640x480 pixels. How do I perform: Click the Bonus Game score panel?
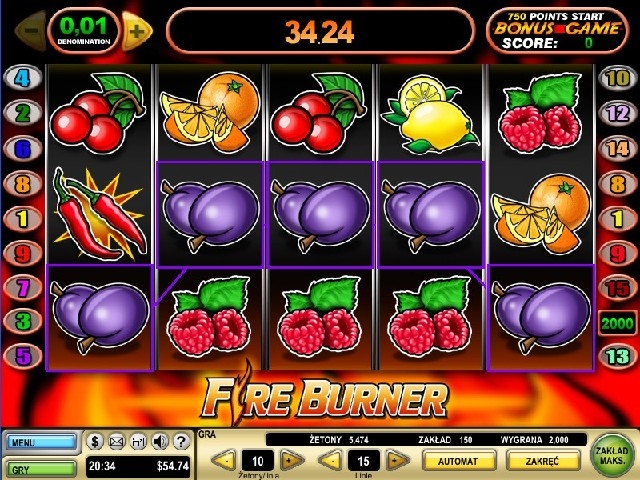tap(558, 31)
